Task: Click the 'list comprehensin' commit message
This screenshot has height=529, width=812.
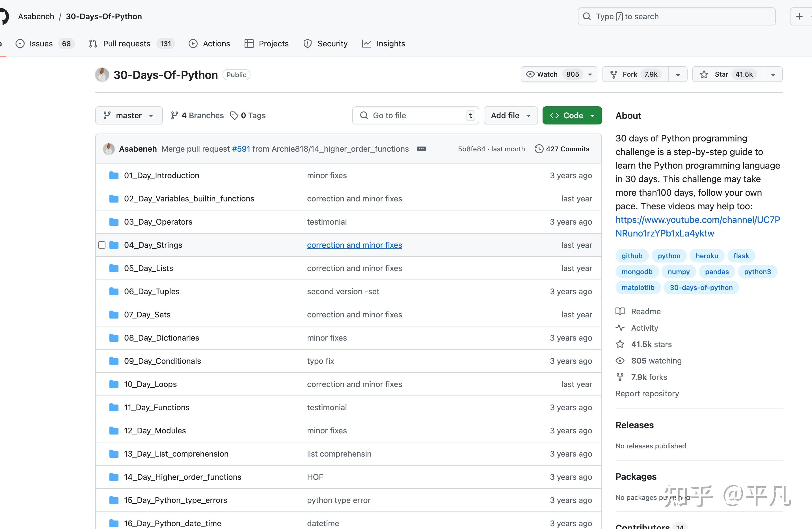Action: pyautogui.click(x=339, y=454)
